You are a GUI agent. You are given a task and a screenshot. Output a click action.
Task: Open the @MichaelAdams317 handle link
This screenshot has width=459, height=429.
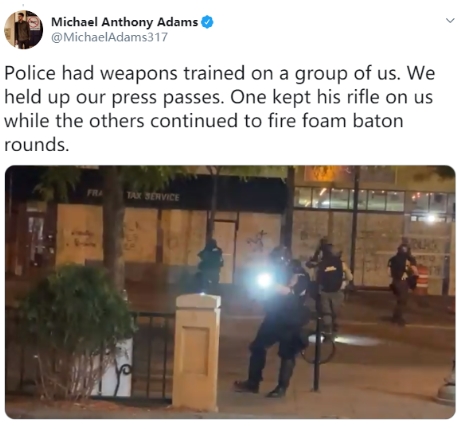point(109,37)
